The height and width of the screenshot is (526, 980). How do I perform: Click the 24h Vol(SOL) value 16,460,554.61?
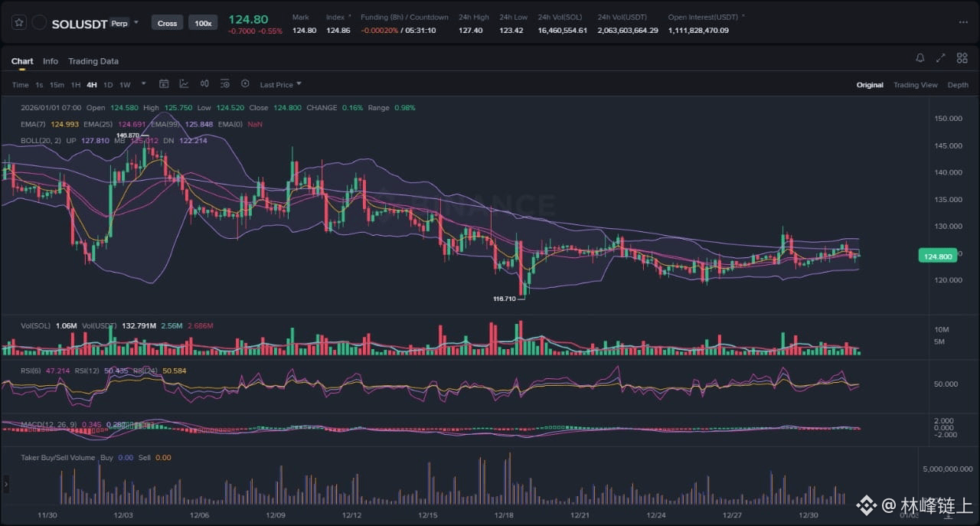pos(562,31)
